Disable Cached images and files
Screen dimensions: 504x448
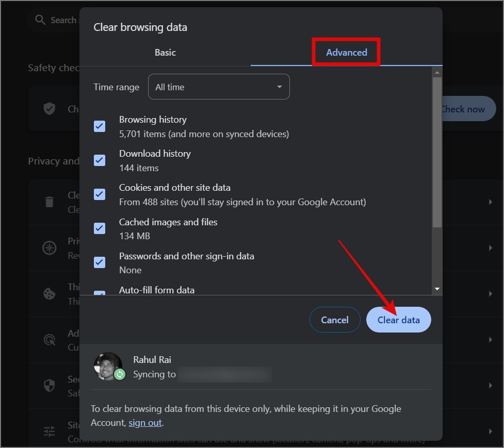coord(100,228)
